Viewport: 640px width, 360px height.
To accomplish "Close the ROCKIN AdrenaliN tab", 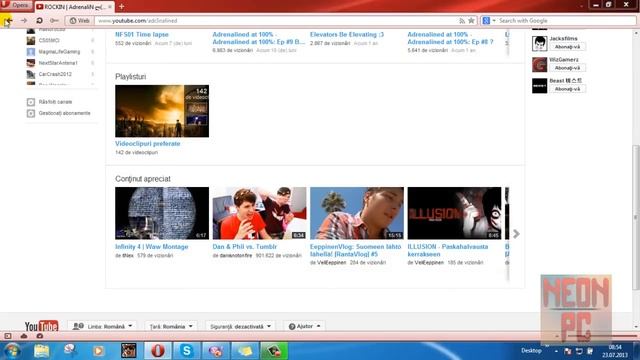I will click(x=110, y=7).
